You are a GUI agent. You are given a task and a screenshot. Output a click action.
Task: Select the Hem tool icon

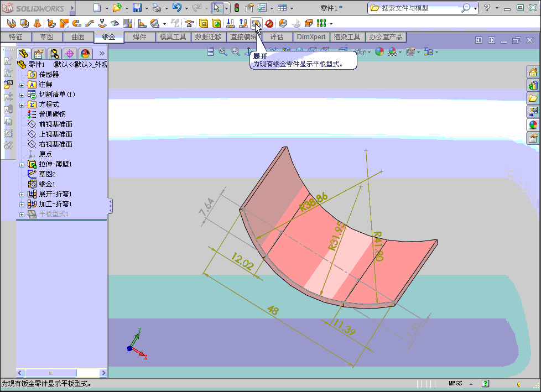(x=76, y=23)
